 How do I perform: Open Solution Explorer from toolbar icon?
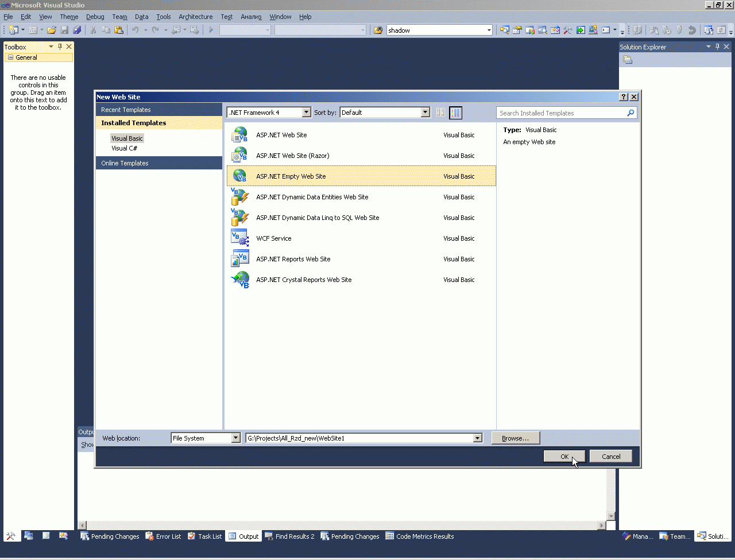tap(505, 30)
